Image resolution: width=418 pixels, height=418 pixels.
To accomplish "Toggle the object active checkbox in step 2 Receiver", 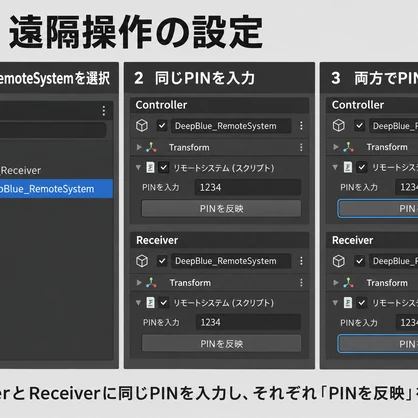I will [162, 261].
